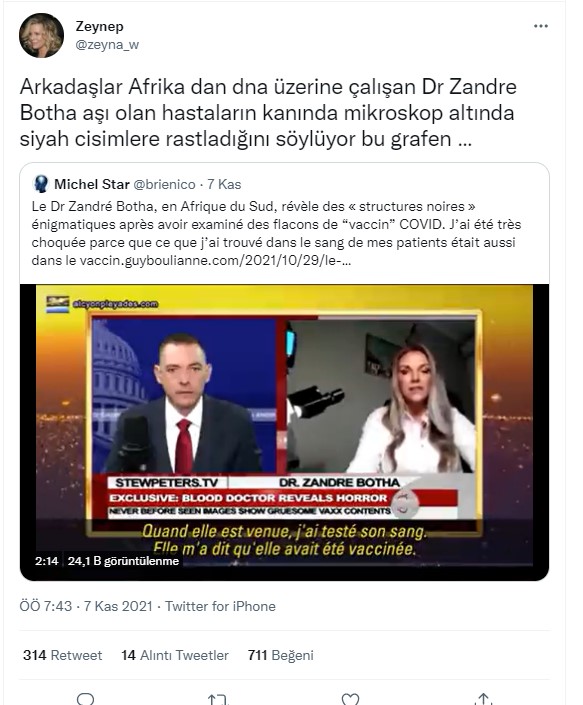
Task: Open the @zeyna_w handle link
Action: click(107, 45)
